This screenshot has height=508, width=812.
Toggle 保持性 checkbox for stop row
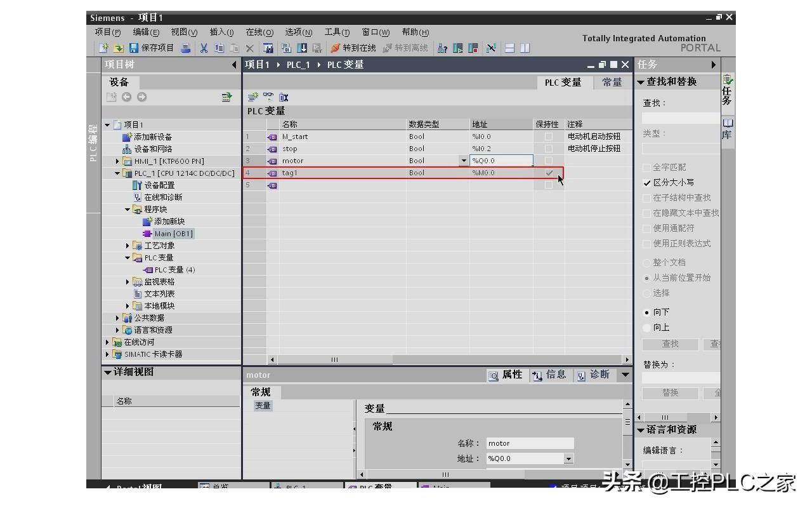[x=549, y=149]
